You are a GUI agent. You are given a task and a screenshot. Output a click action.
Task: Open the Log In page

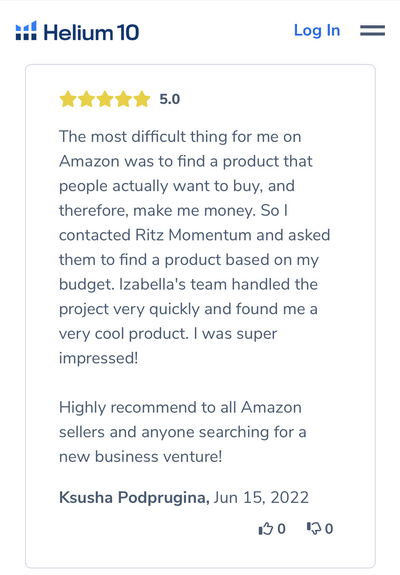317,30
